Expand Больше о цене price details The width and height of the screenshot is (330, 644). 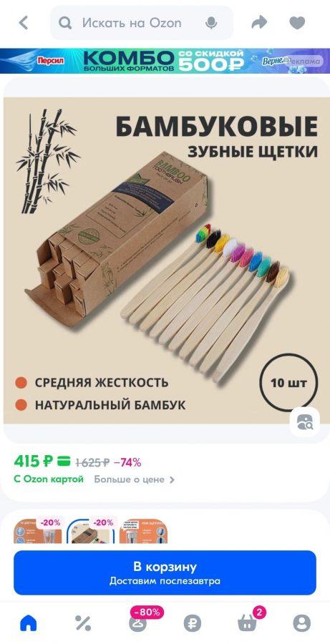(135, 479)
